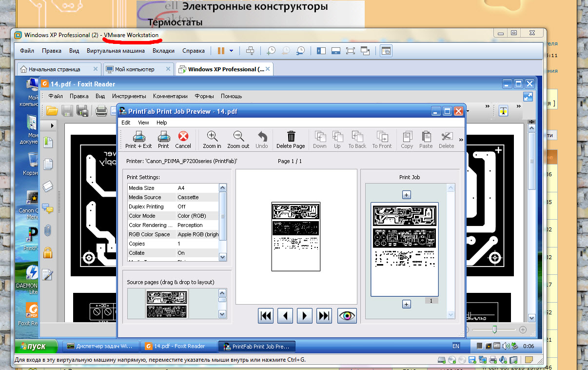This screenshot has width=588, height=370.
Task: Open the PrintFab Edit menu
Action: point(126,123)
